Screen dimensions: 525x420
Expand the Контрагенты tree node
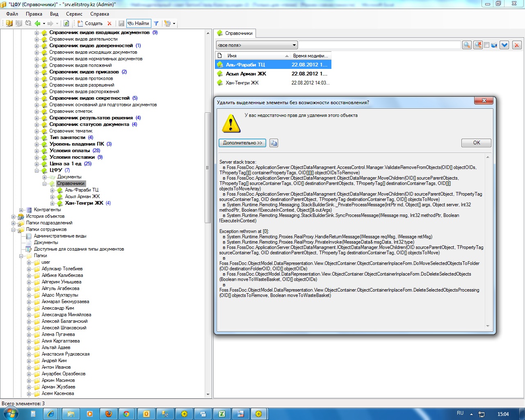21,210
